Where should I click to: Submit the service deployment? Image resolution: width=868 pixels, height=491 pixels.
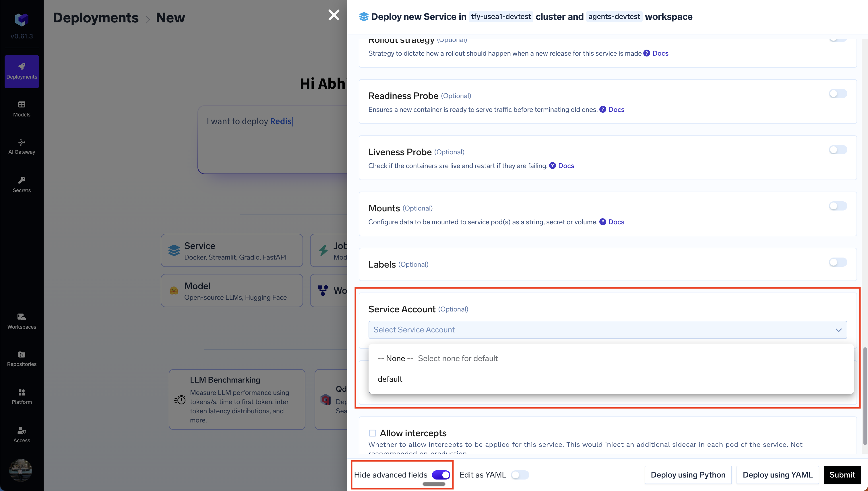tap(842, 475)
